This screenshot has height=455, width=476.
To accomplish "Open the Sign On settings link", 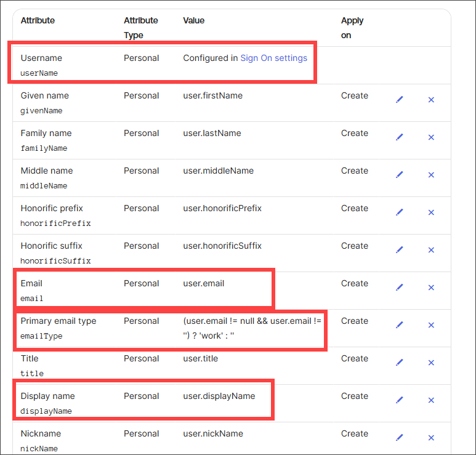I will (274, 58).
